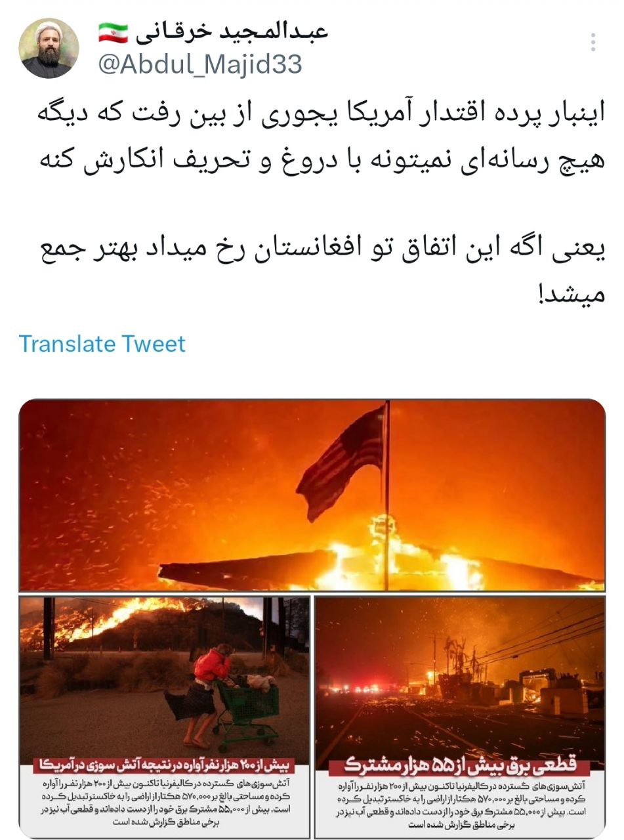Open the bottom-right photo of the burning street
The width and height of the screenshot is (624, 840).
pyautogui.click(x=460, y=717)
